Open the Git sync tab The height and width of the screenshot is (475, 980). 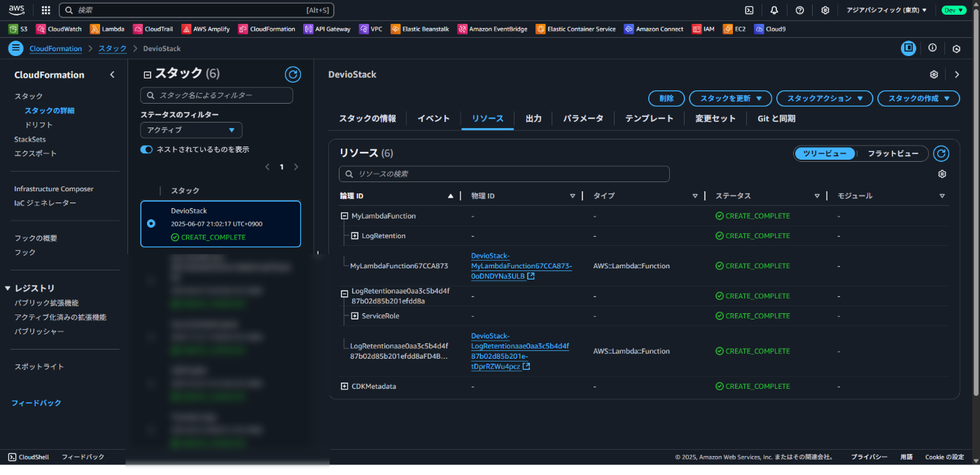point(776,118)
